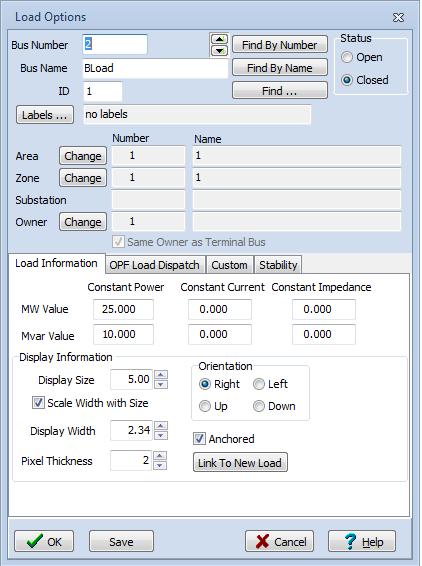Change the Area assignment
This screenshot has height=566, width=422.
point(83,156)
